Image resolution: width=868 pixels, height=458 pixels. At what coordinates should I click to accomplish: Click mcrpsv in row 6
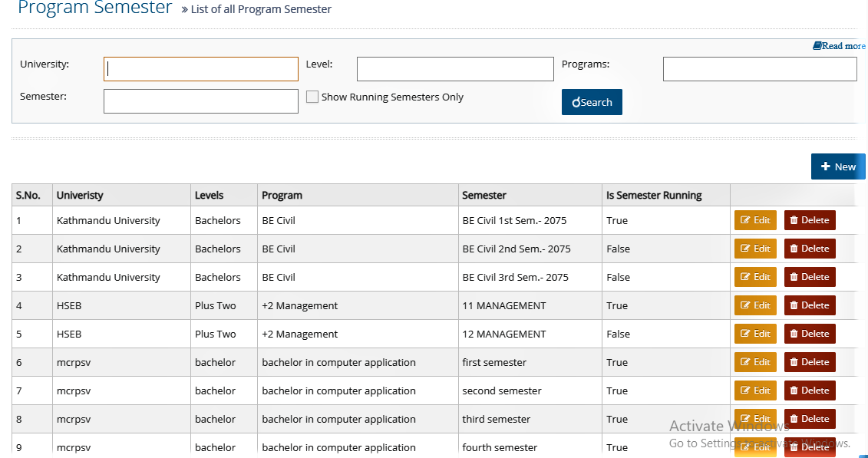tap(74, 362)
